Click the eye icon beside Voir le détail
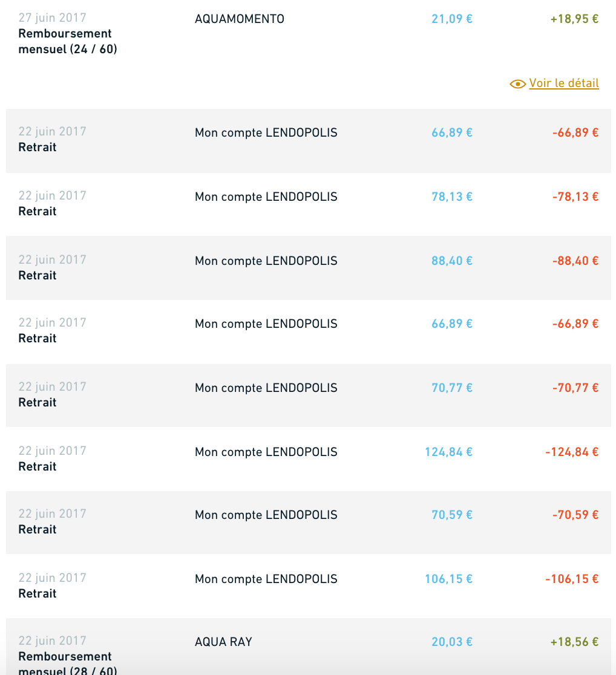The image size is (616, 675). coord(517,84)
